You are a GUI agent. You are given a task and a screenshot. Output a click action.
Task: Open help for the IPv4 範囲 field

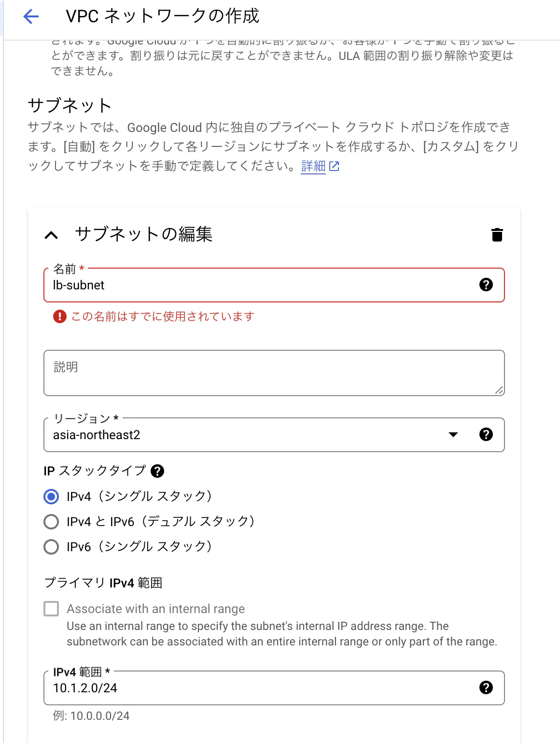[x=486, y=688]
